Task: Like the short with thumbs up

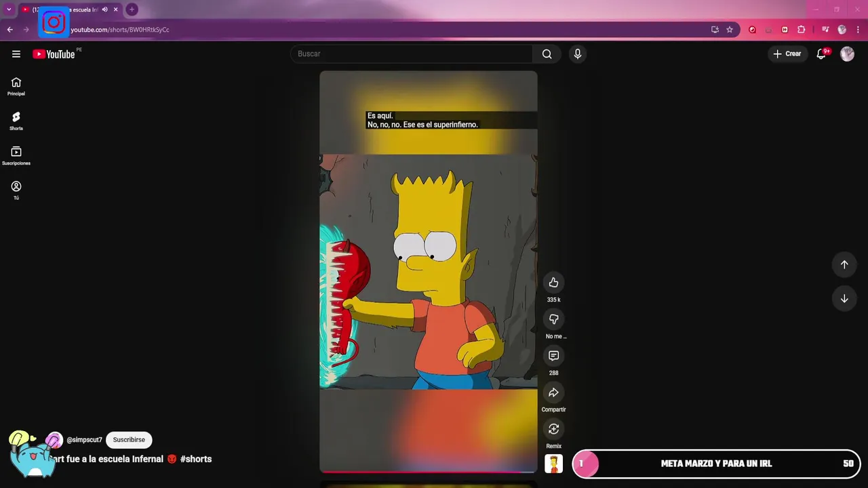Action: click(553, 283)
